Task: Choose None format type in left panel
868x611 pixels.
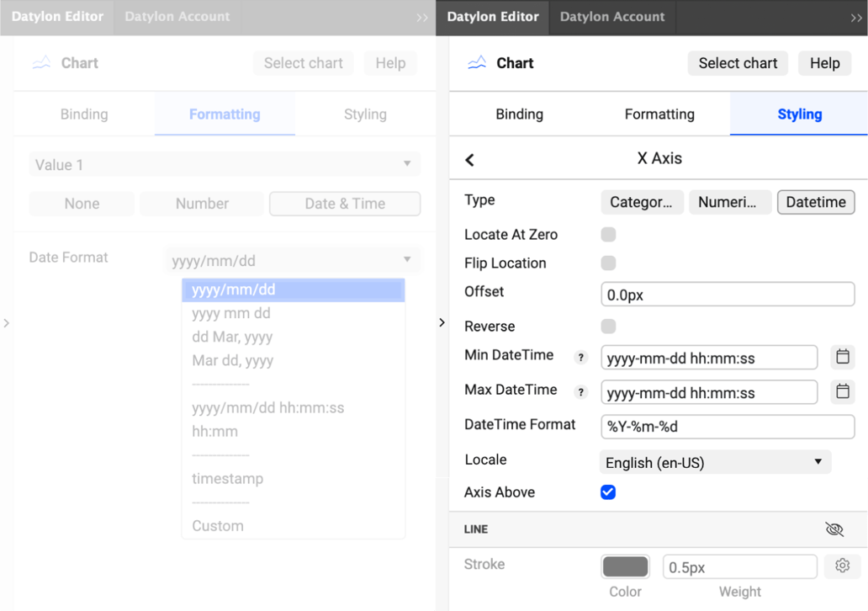Action: pos(82,204)
